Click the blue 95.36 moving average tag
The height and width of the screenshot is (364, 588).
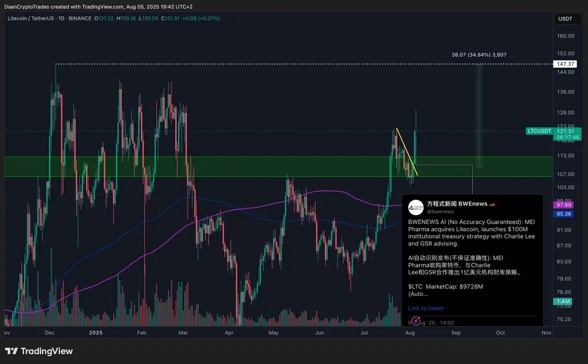pos(563,214)
